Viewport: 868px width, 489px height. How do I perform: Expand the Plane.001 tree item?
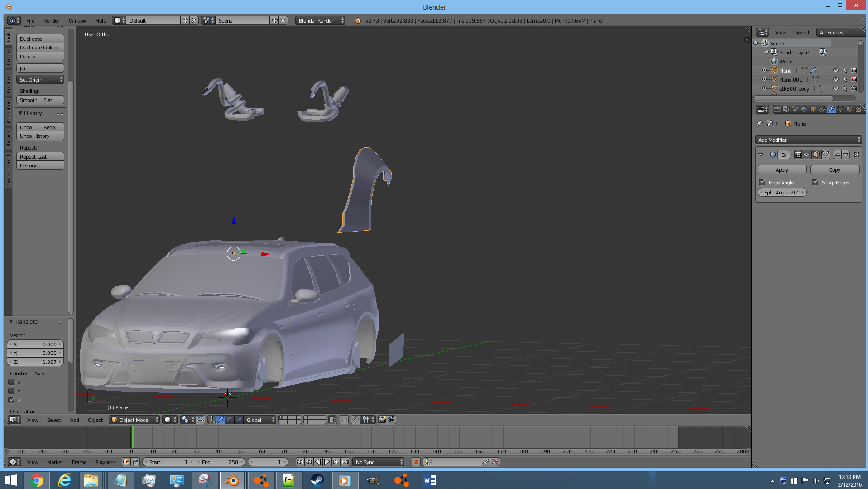point(765,80)
